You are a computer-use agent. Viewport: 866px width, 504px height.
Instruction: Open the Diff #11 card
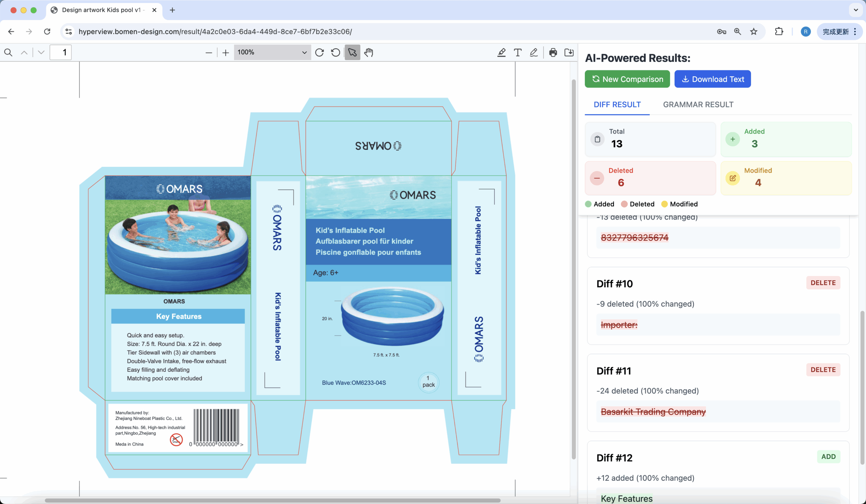(x=718, y=393)
